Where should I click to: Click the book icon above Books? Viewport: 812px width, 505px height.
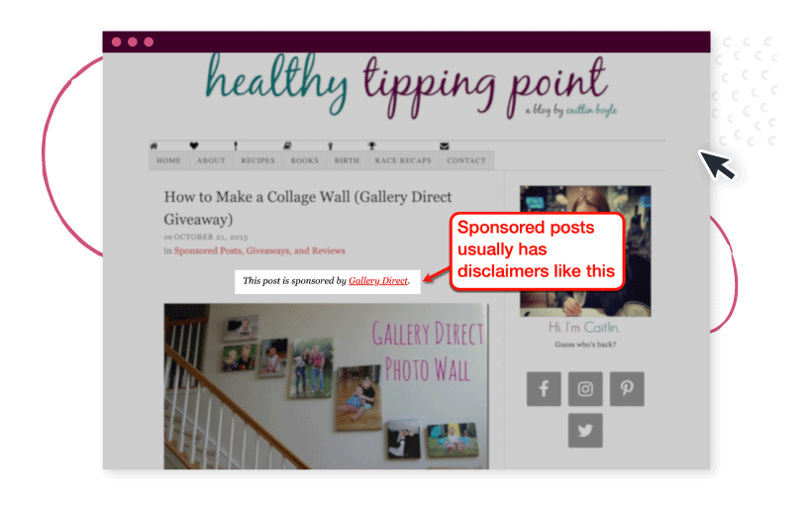pos(287,147)
